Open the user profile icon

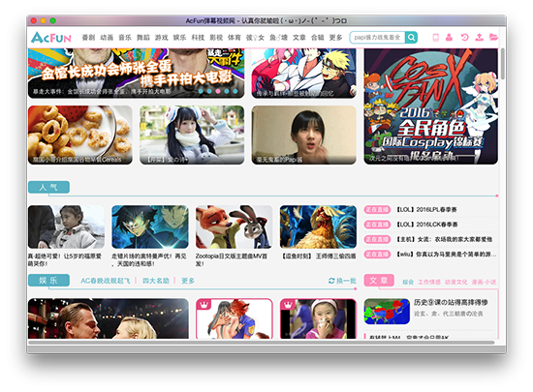[449, 38]
